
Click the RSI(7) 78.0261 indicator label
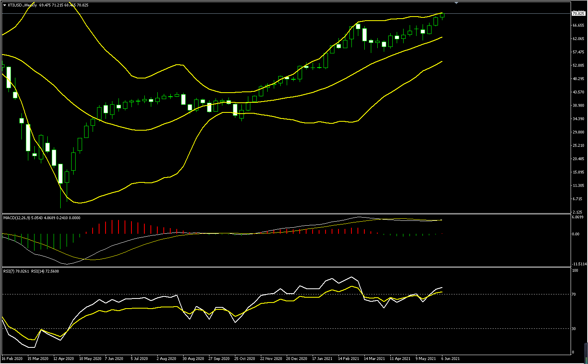[16, 271]
